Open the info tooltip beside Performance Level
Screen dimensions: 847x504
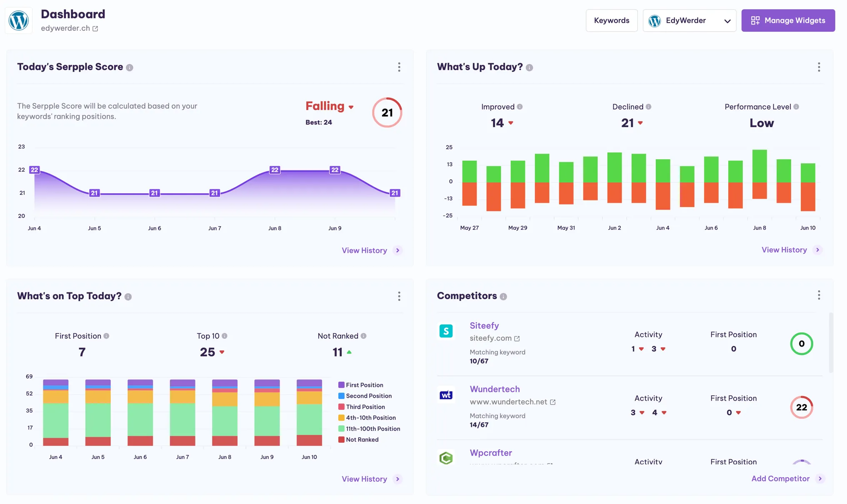point(797,107)
